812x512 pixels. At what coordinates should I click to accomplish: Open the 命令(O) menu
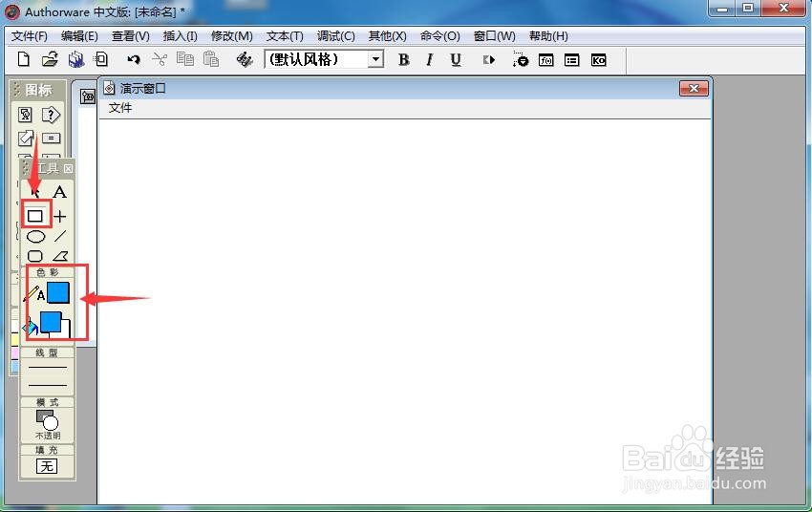coord(440,36)
